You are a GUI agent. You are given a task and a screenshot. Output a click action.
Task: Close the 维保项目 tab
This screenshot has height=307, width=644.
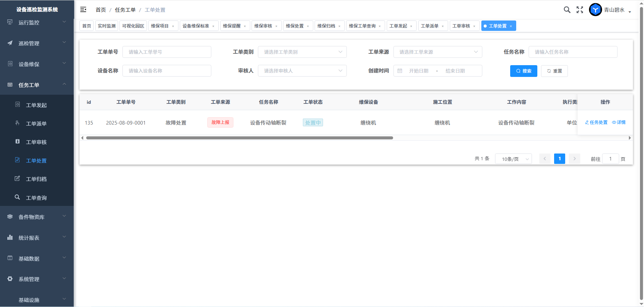[173, 26]
